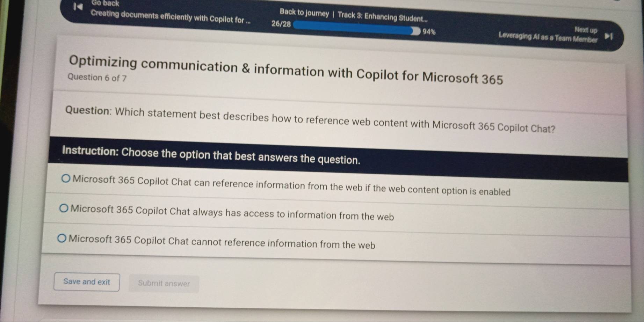Click the Submit answer button

[x=164, y=284]
